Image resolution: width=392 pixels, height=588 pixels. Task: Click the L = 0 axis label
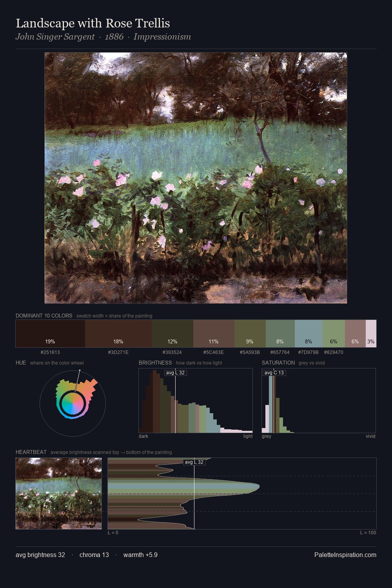(113, 533)
